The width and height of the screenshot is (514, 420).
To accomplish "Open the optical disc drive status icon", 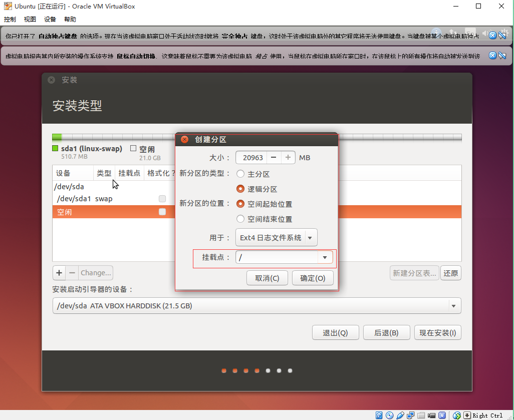I will (389, 415).
